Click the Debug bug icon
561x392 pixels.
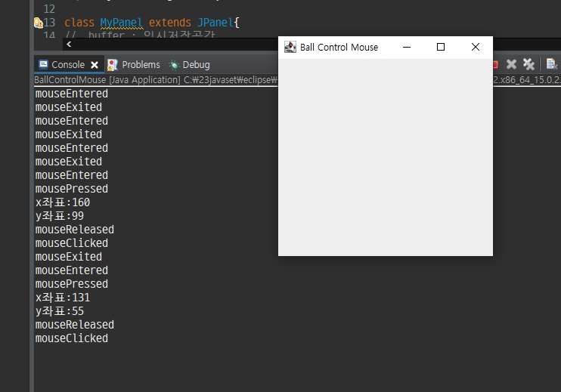[x=174, y=65]
